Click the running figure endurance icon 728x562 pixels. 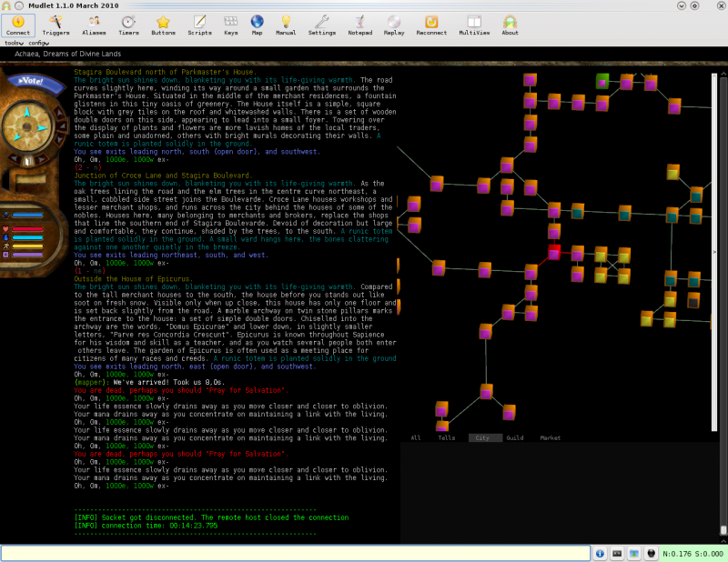(x=5, y=246)
